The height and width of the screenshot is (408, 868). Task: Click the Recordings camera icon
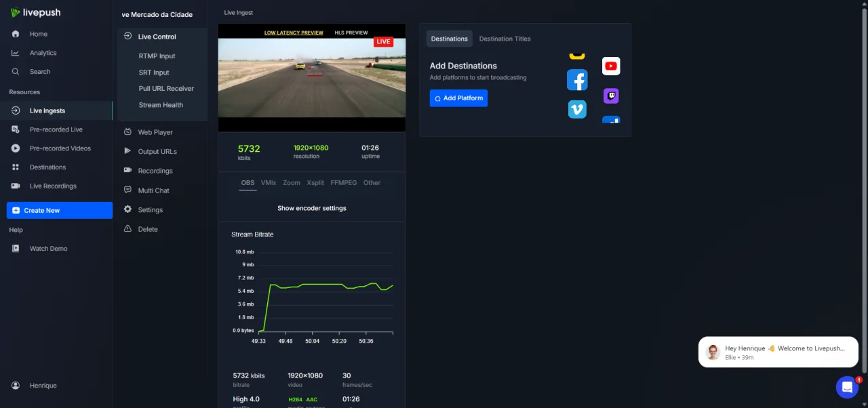click(x=127, y=171)
